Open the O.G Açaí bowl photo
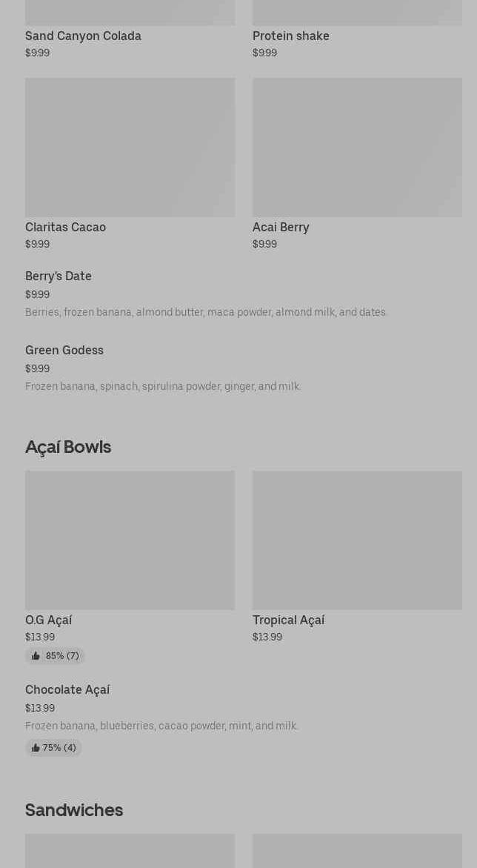477x868 pixels. point(130,540)
